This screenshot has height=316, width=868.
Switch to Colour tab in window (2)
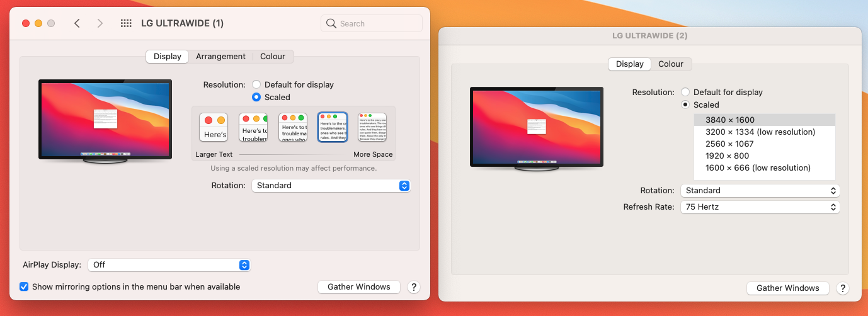(x=671, y=64)
